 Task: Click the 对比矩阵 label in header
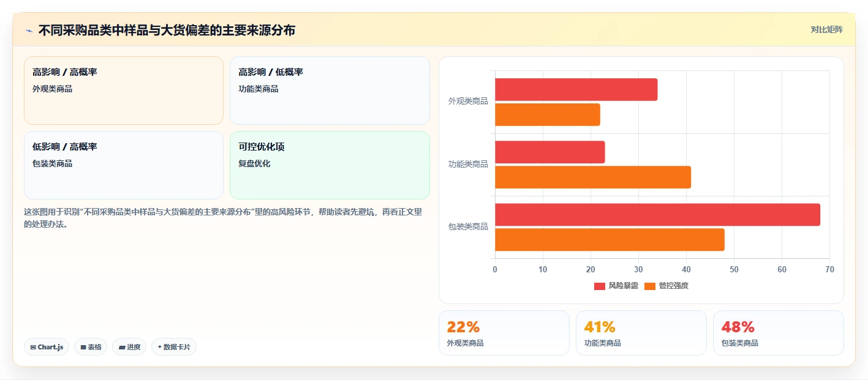point(826,29)
